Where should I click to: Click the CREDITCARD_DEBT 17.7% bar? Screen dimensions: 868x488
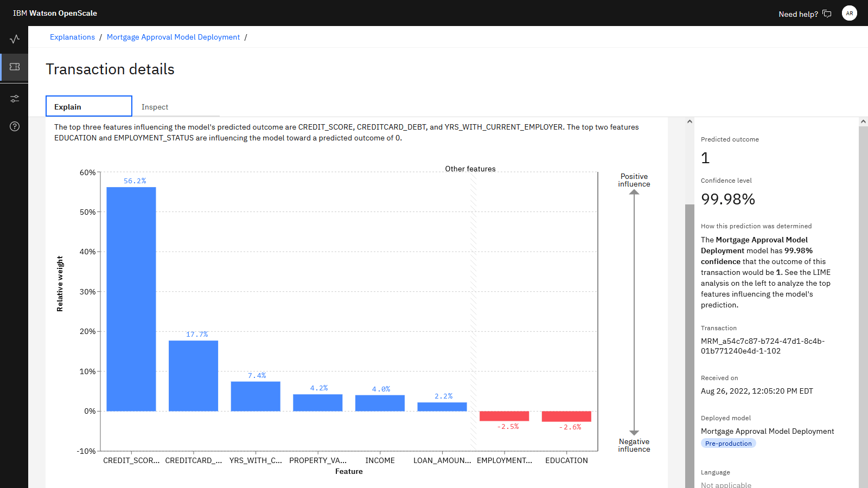pos(193,376)
